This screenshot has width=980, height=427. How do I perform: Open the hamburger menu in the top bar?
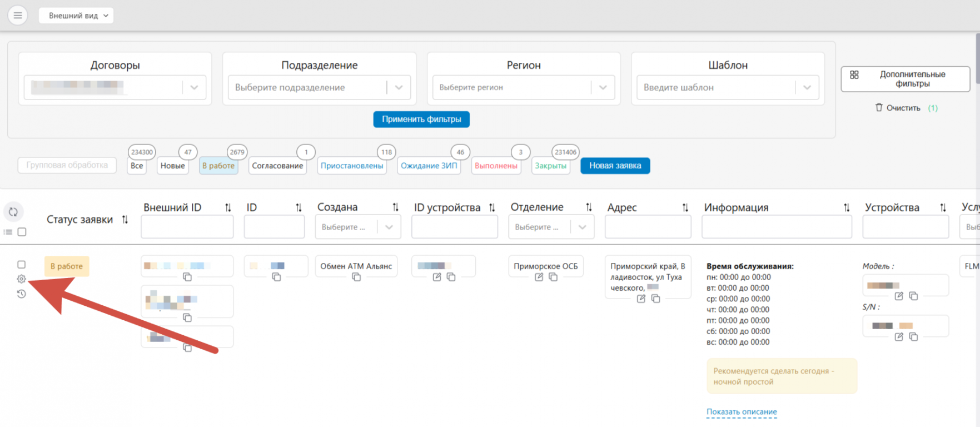(x=18, y=16)
